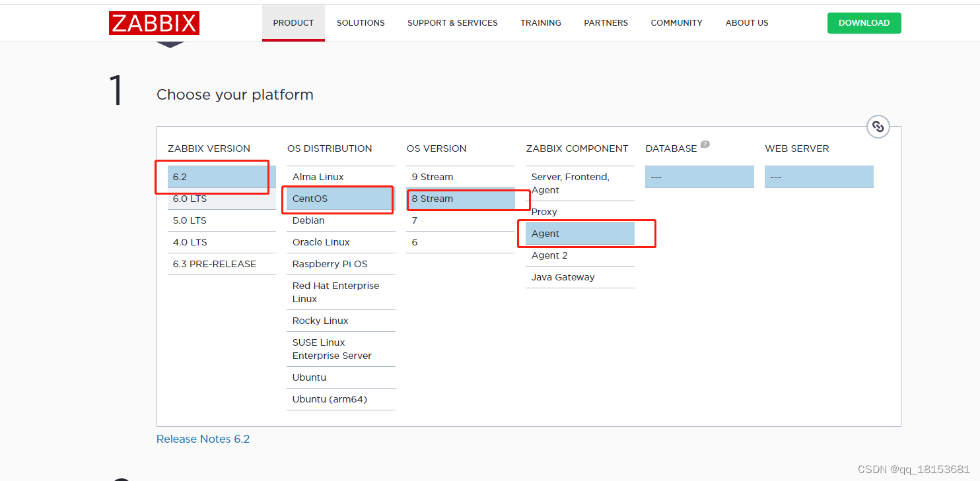Open the Product menu
This screenshot has height=481, width=980.
pyautogui.click(x=293, y=22)
